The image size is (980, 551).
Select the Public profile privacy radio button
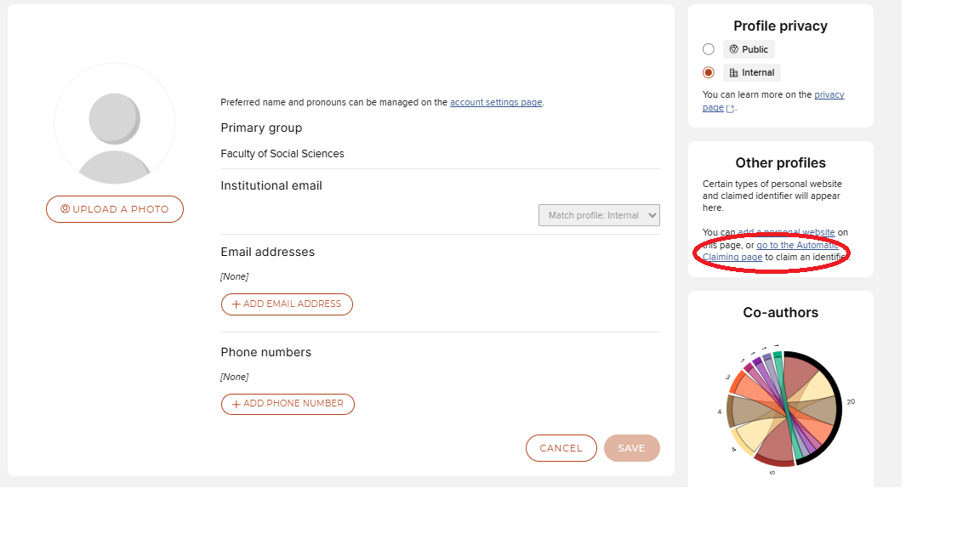[709, 49]
